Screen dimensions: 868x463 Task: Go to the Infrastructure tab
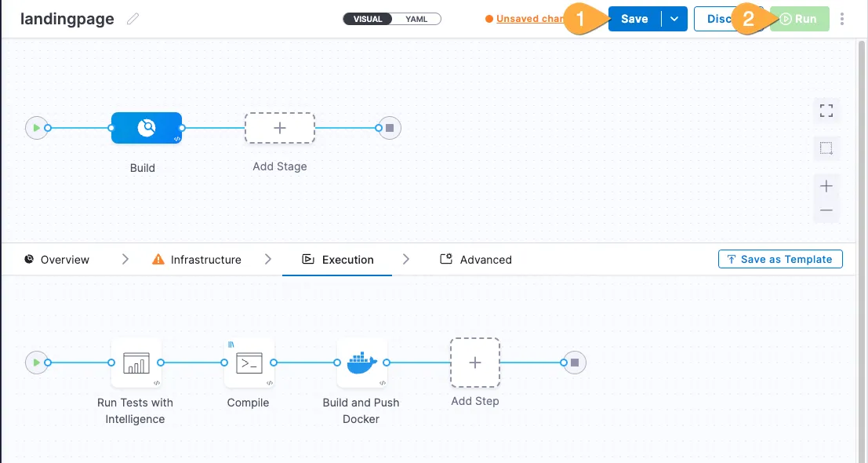coord(197,260)
